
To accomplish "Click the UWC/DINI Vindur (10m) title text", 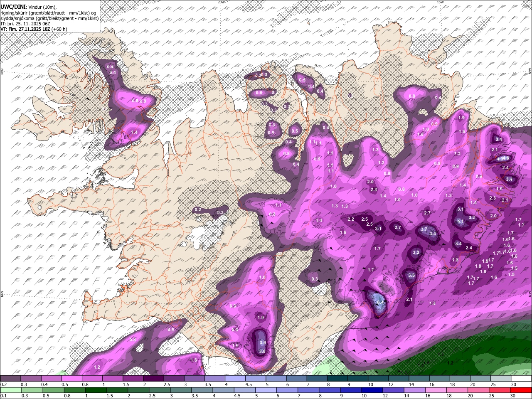I will point(28,7).
